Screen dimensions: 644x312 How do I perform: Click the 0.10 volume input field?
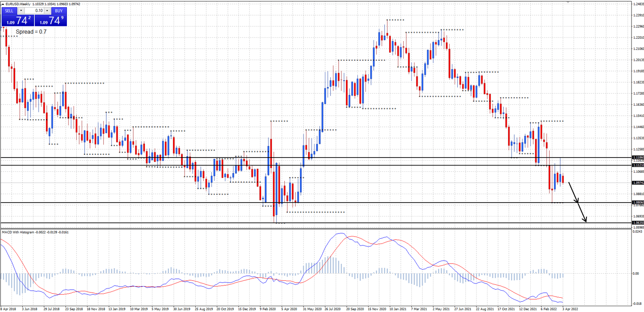(x=34, y=11)
